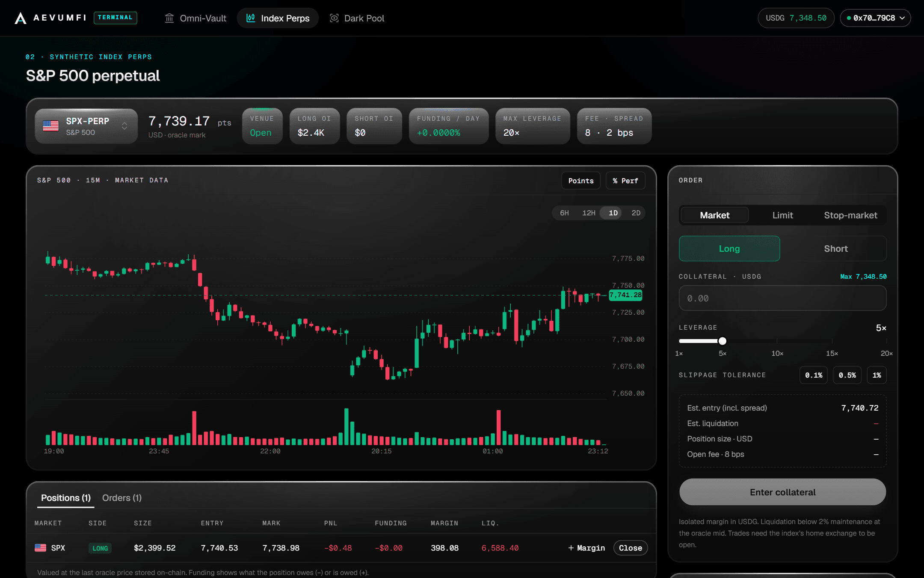This screenshot has height=578, width=924.
Task: Click the LONG side badge in positions
Action: 100,548
